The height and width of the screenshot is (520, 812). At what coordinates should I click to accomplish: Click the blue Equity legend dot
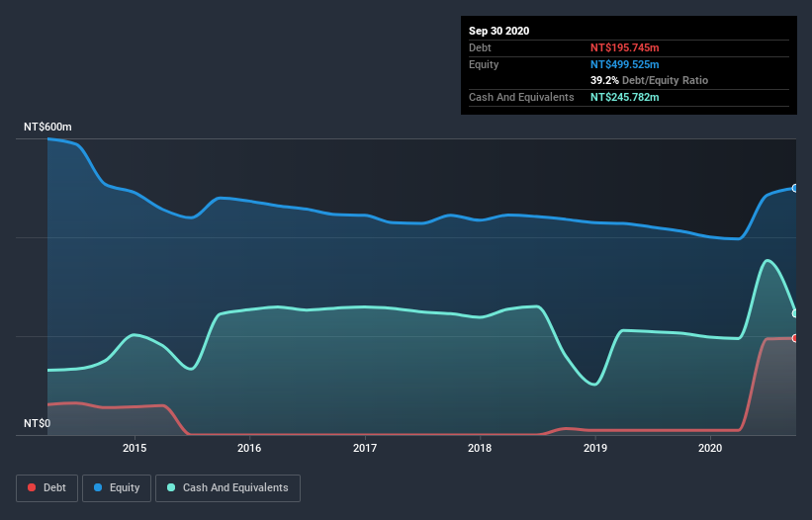(x=98, y=487)
